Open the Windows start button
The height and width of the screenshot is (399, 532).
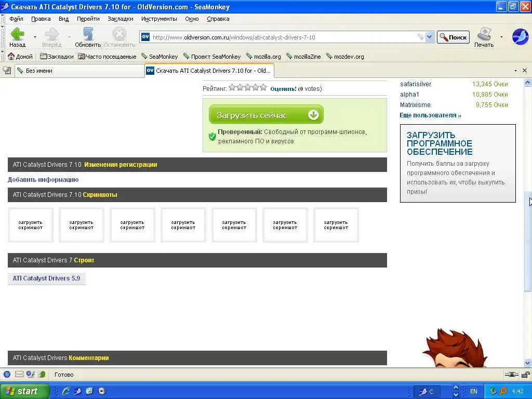click(x=24, y=391)
